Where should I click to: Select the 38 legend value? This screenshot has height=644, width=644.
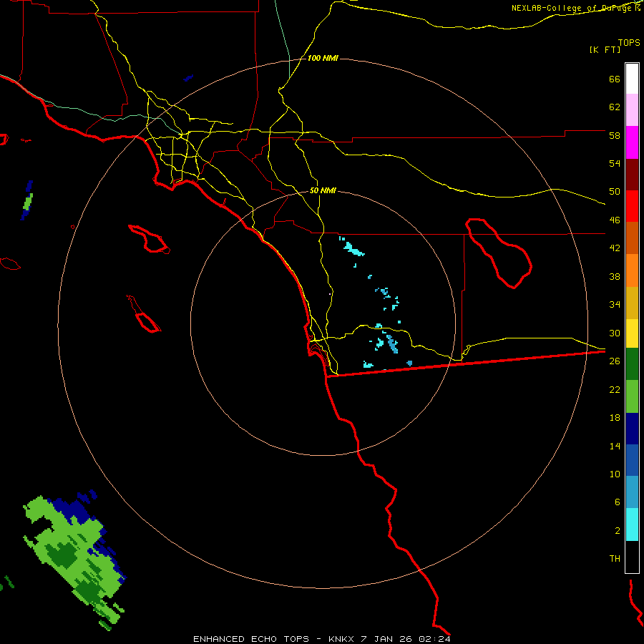(615, 276)
